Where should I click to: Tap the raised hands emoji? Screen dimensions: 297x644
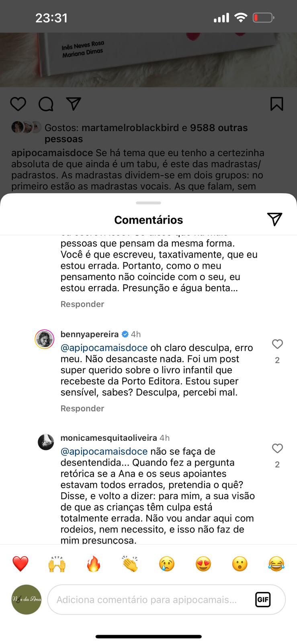tap(57, 564)
